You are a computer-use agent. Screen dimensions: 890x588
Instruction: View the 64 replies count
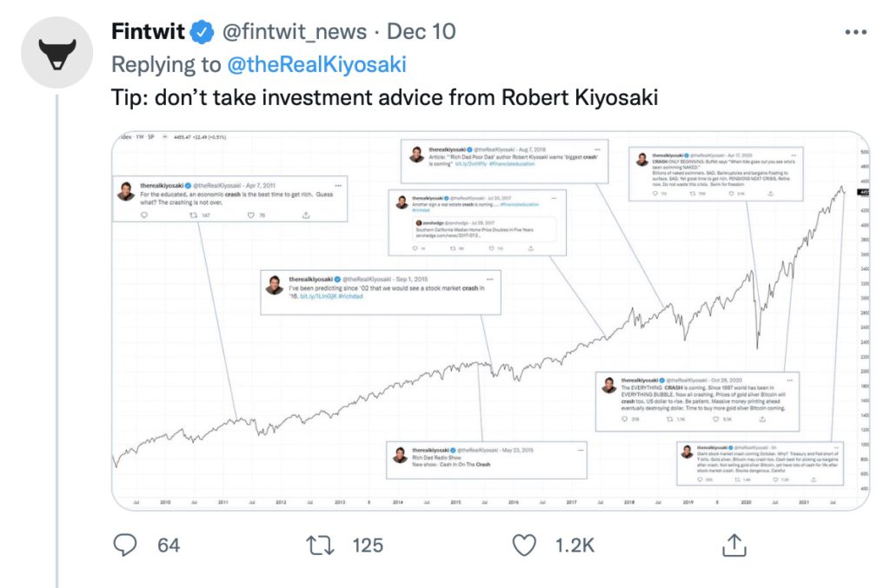pos(169,545)
